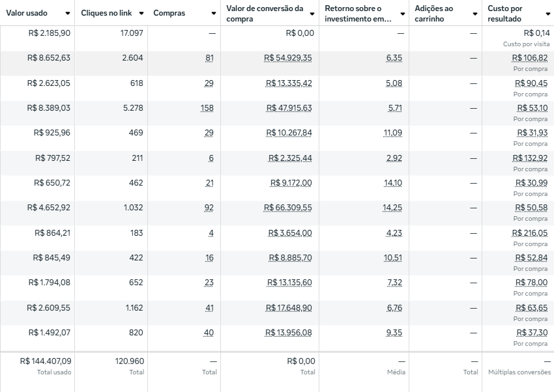This screenshot has width=554, height=392.
Task: Open the Valor usado column dropdown arrow
Action: 68,14
